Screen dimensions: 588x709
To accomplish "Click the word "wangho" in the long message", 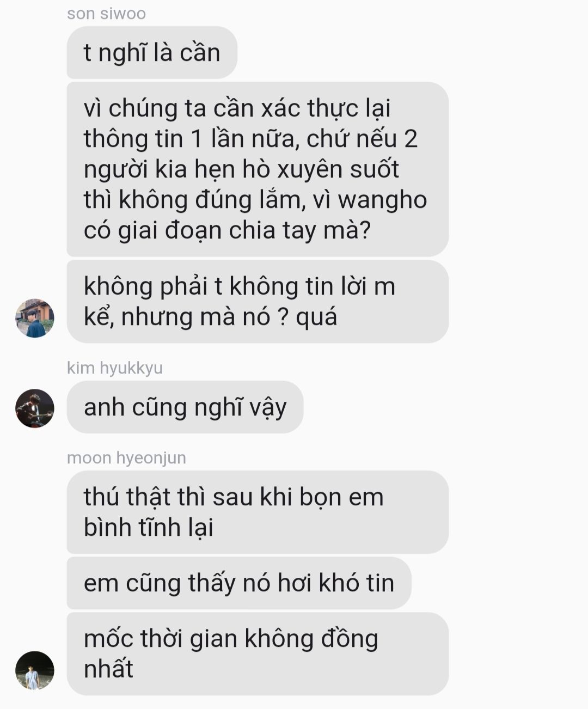I will click(x=383, y=200).
